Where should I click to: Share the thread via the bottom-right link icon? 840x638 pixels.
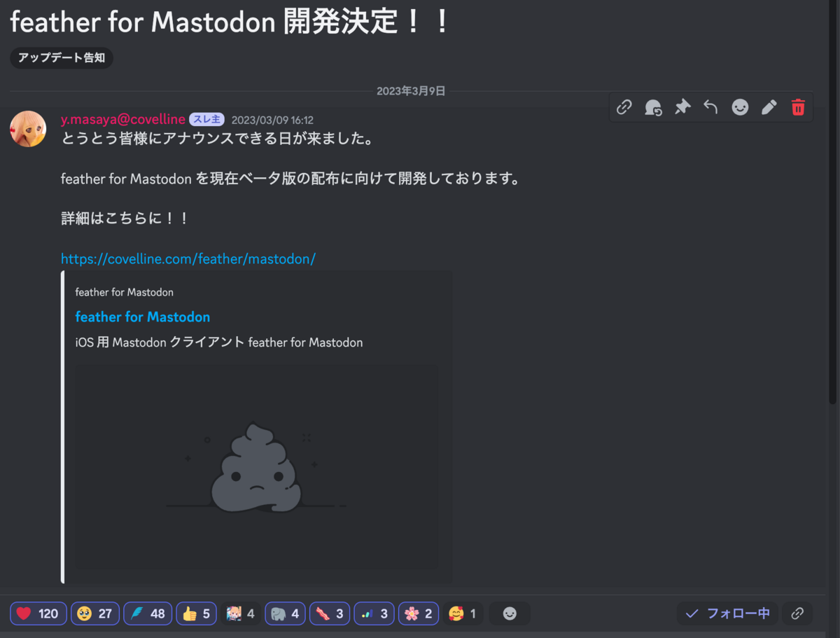pyautogui.click(x=797, y=613)
